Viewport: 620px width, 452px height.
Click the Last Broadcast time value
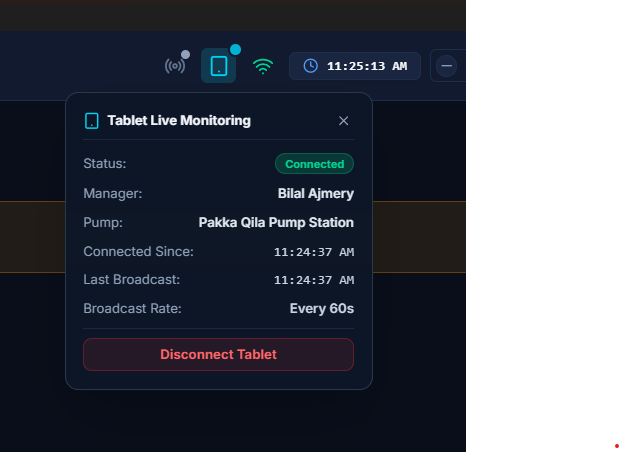click(x=314, y=280)
